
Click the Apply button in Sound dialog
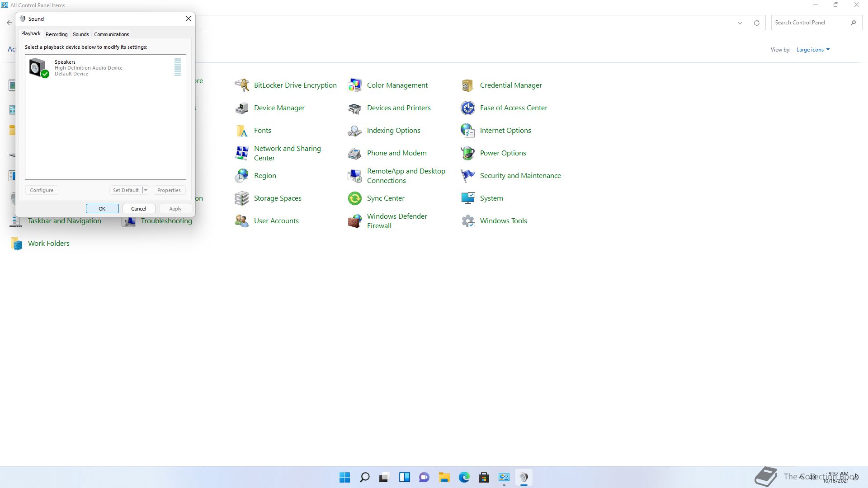(175, 209)
